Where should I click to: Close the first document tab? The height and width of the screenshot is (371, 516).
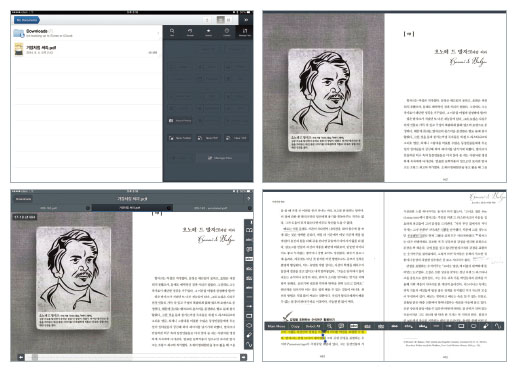[x=88, y=208]
